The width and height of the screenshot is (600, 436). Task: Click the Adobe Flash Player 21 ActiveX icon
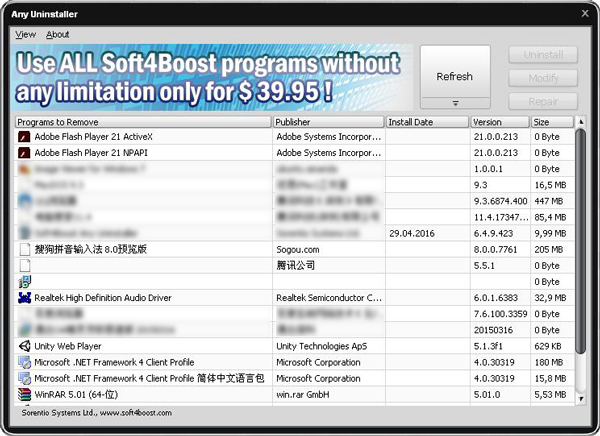24,137
